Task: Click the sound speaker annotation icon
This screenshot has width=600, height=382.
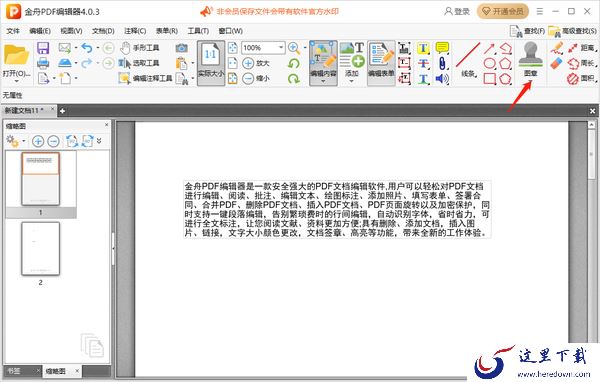Action: (442, 78)
